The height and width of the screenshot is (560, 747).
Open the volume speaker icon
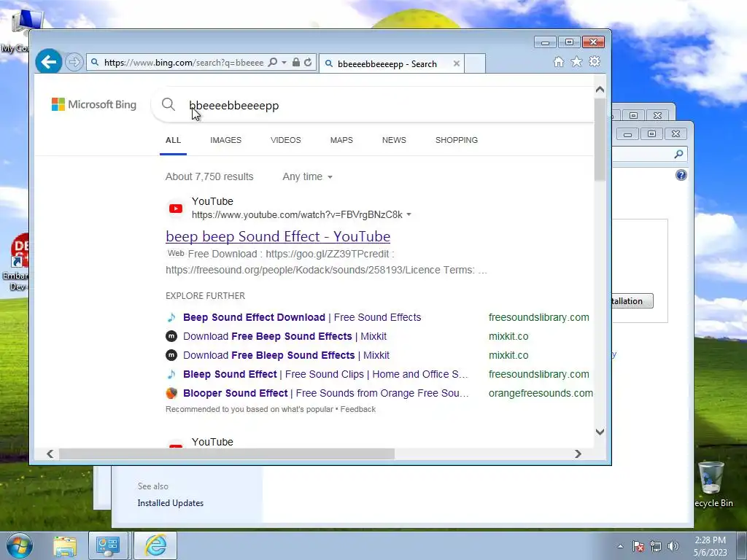(x=673, y=546)
